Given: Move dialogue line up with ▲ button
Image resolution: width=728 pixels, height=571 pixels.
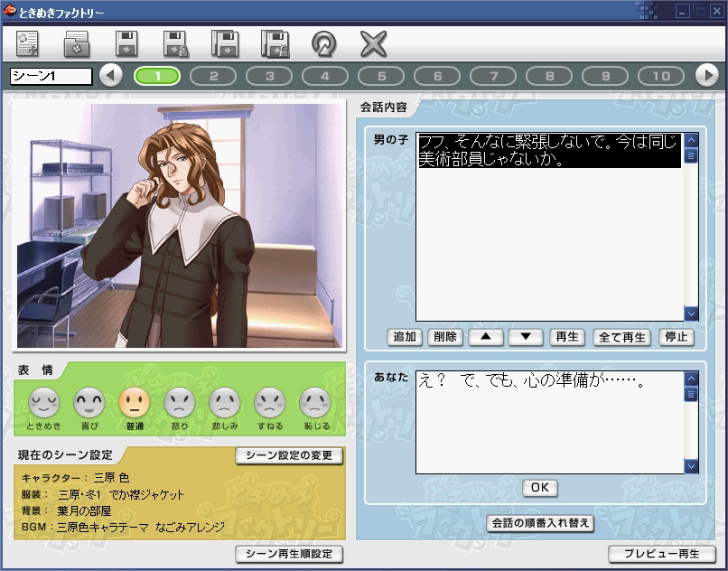Looking at the screenshot, I should pos(486,337).
